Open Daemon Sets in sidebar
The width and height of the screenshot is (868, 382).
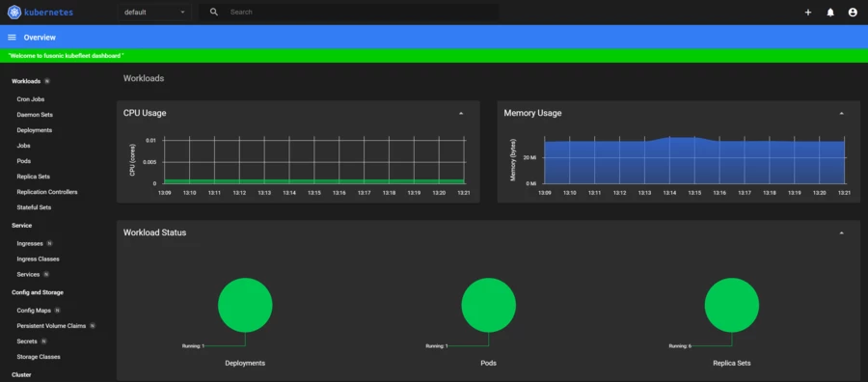click(x=35, y=115)
